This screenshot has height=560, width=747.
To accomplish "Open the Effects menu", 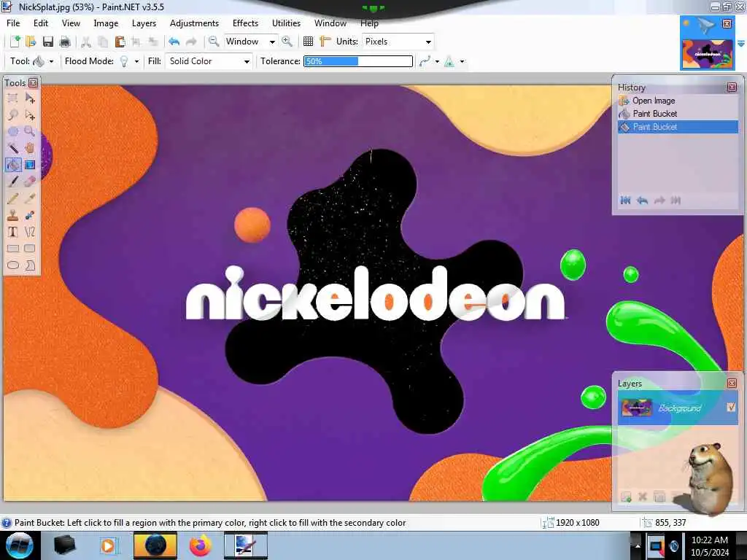I will point(245,23).
